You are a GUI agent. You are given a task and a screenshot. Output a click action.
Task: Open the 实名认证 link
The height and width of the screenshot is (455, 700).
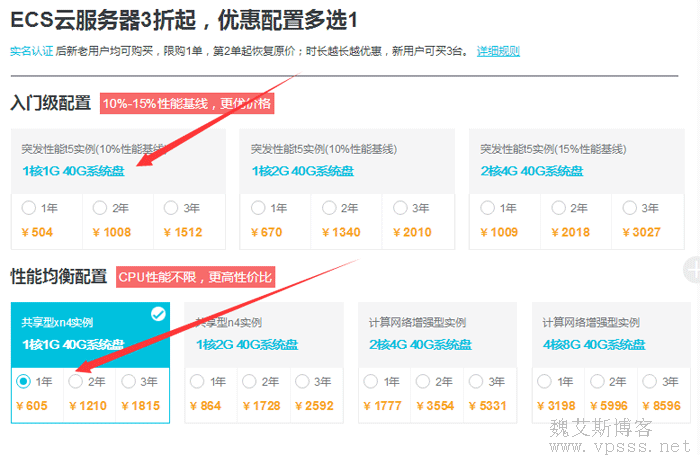31,51
